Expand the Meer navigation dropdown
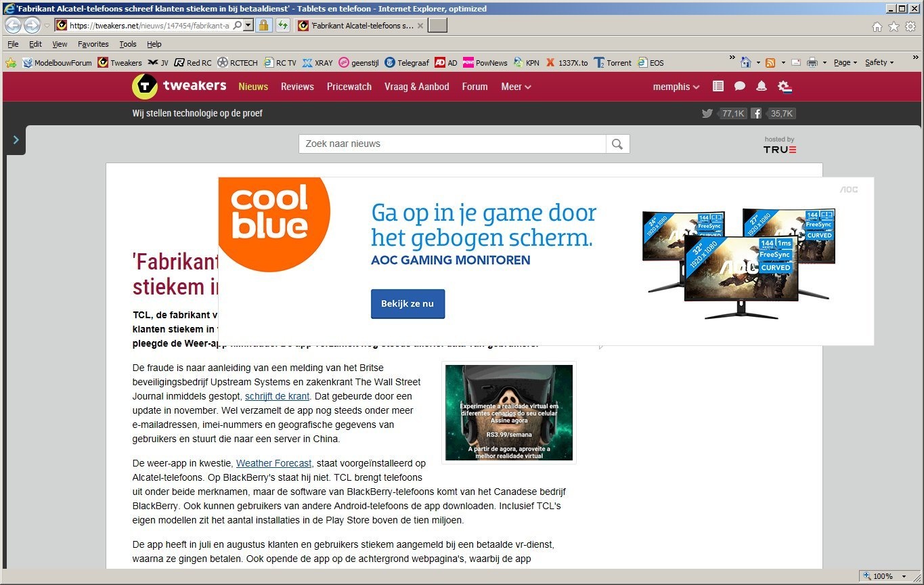This screenshot has height=585, width=924. pyautogui.click(x=516, y=87)
